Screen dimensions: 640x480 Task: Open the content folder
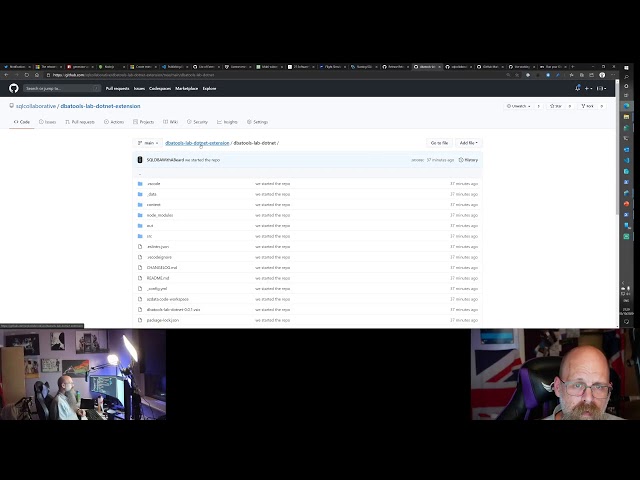pos(153,204)
